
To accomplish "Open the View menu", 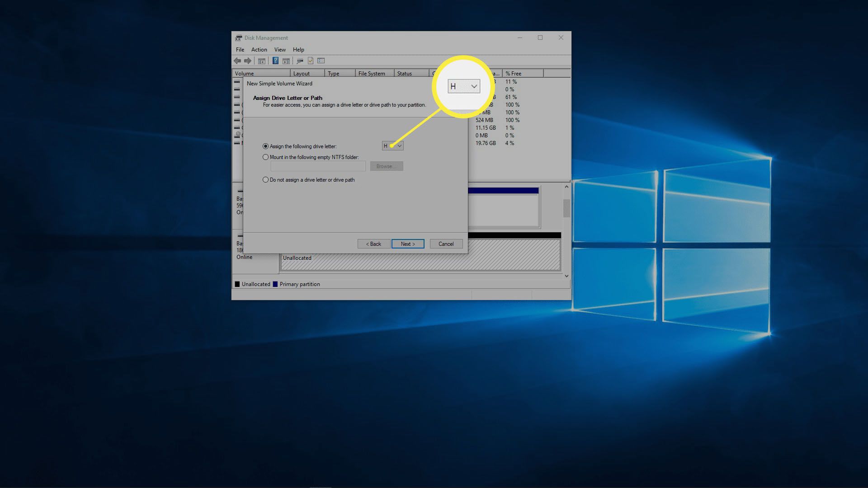I will click(x=280, y=50).
